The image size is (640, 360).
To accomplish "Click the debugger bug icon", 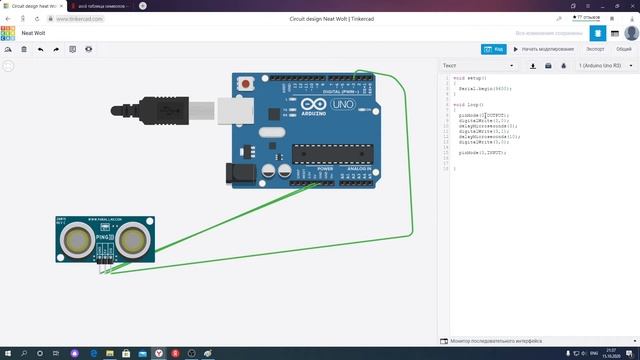I will pos(564,66).
